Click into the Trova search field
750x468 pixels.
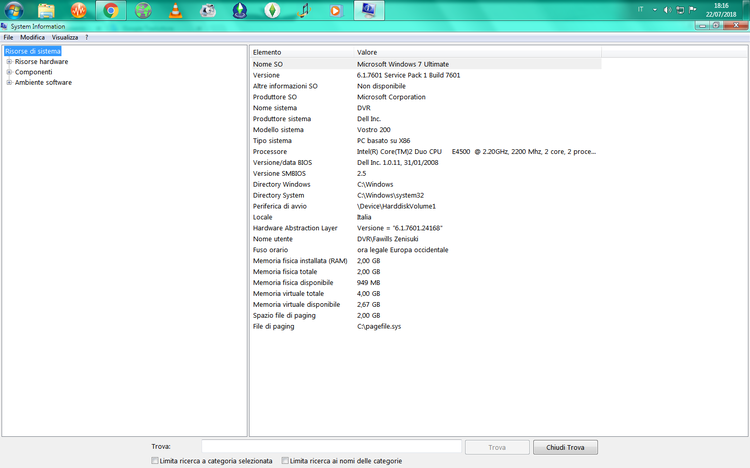point(331,447)
